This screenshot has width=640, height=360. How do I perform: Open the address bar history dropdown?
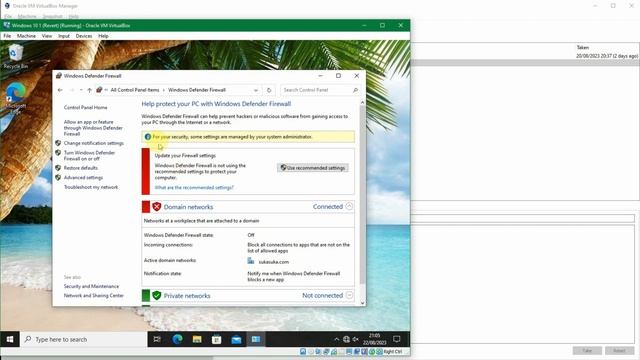256,90
